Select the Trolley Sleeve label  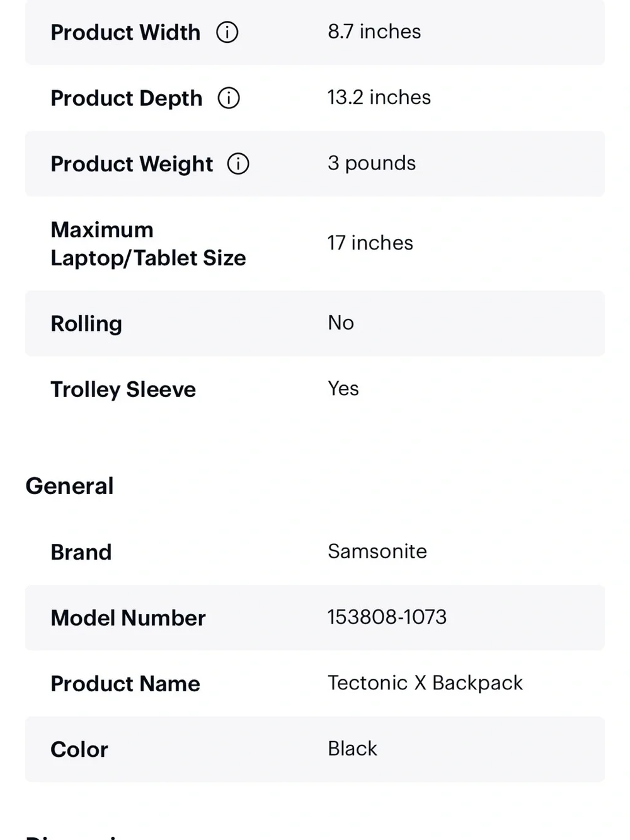tap(123, 389)
